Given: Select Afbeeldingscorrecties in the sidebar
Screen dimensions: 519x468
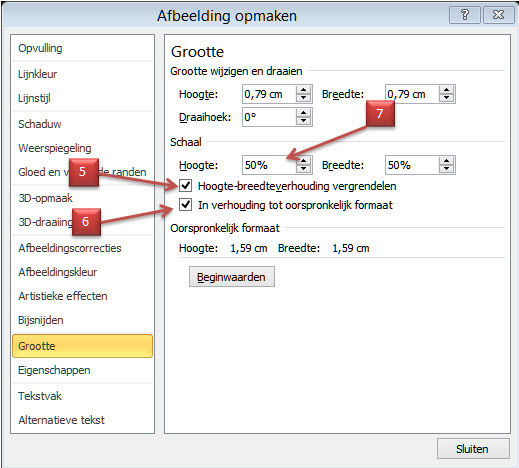Looking at the screenshot, I should click(x=70, y=248).
